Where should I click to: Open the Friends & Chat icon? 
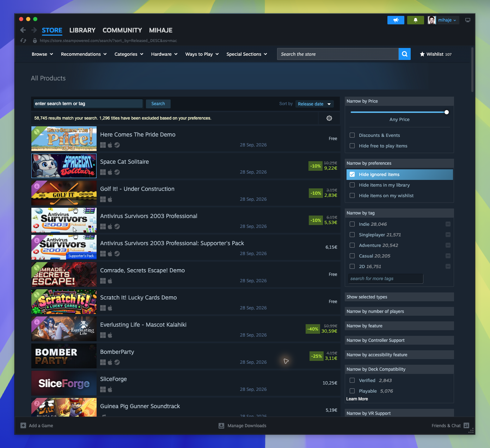(x=466, y=425)
